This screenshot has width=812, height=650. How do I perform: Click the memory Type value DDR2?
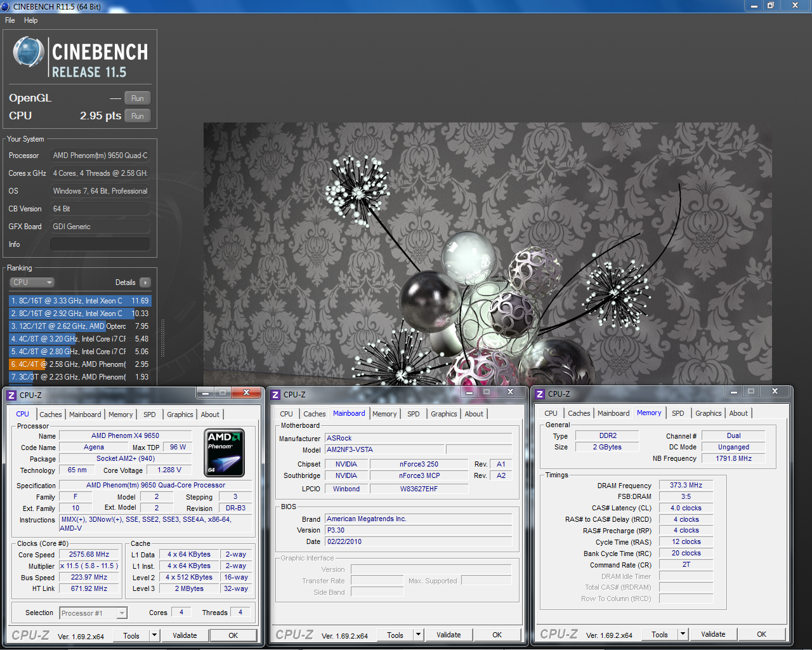[x=607, y=435]
